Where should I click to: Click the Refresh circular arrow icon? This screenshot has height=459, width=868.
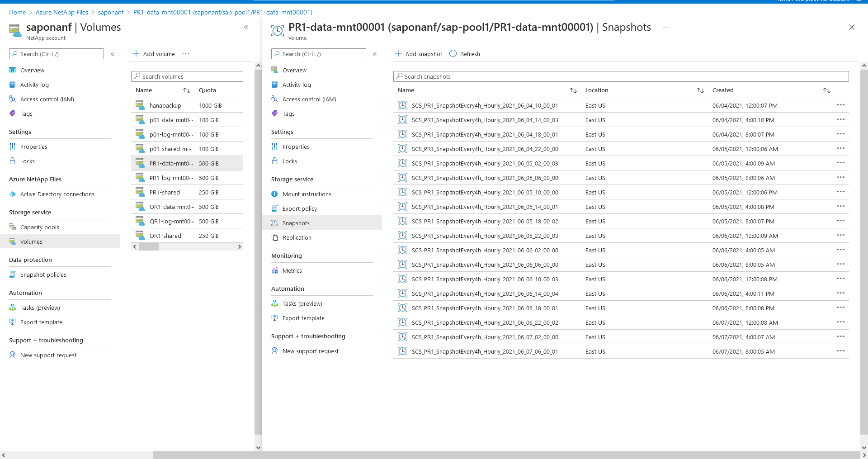click(x=453, y=54)
